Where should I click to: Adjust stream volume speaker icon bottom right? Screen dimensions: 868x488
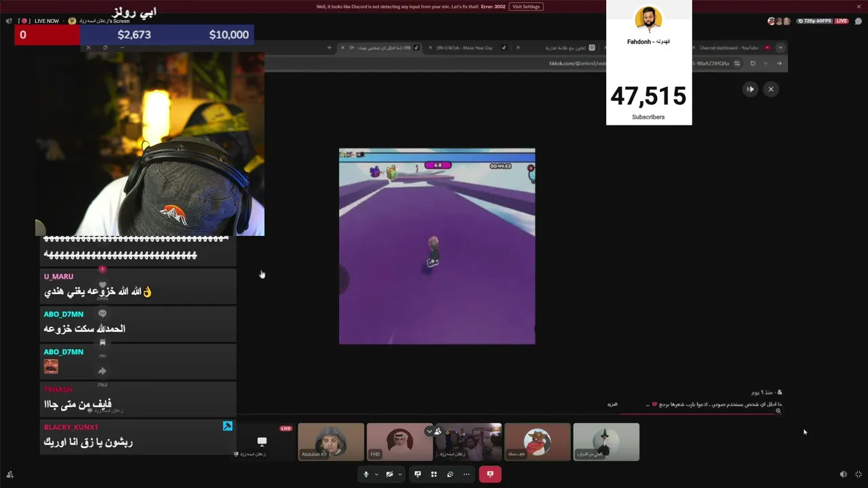click(843, 474)
